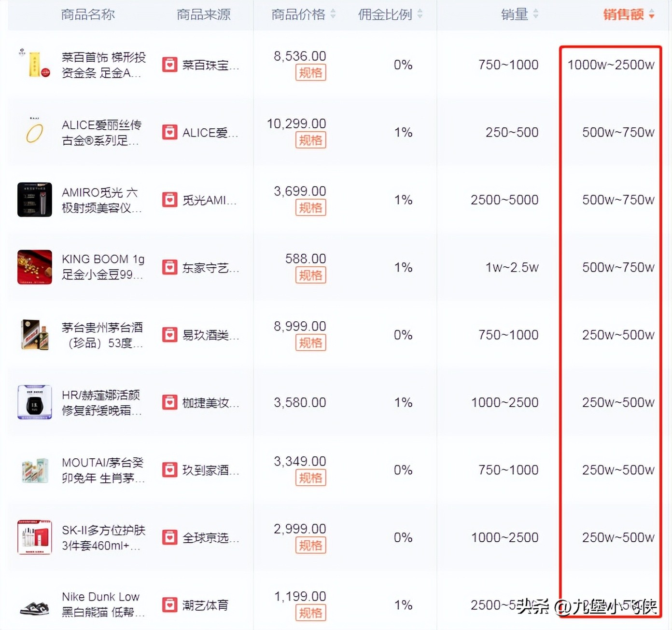This screenshot has height=630, width=672.
Task: Open the ALICE爱丽丝 gold bangle thumbnail
Action: (x=35, y=132)
